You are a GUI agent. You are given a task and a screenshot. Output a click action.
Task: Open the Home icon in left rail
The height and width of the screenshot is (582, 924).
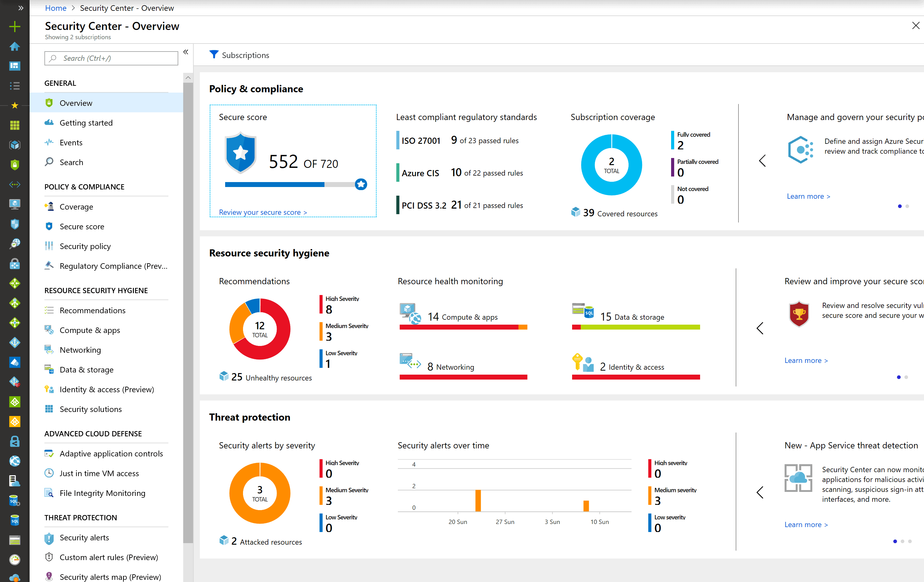click(x=14, y=47)
